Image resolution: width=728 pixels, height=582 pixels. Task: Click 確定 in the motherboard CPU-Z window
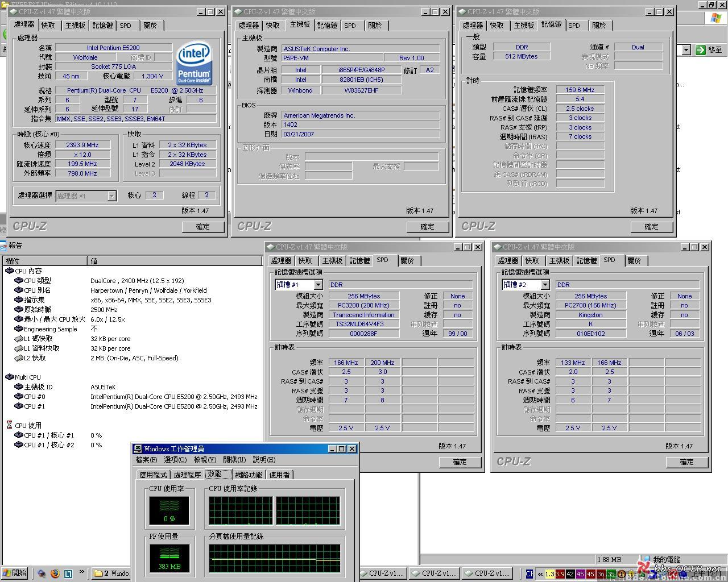[428, 227]
